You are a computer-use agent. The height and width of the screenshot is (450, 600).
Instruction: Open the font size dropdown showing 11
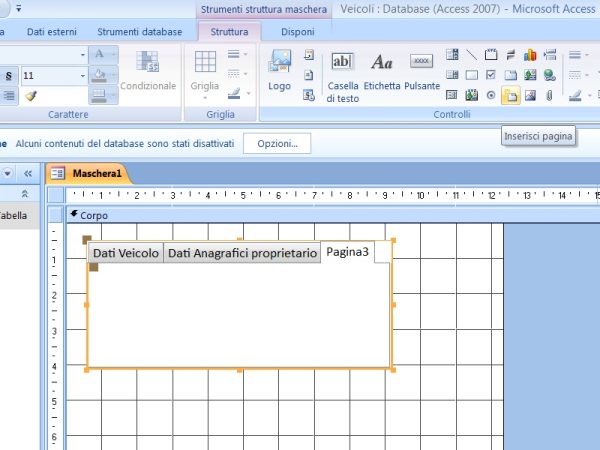pos(81,76)
